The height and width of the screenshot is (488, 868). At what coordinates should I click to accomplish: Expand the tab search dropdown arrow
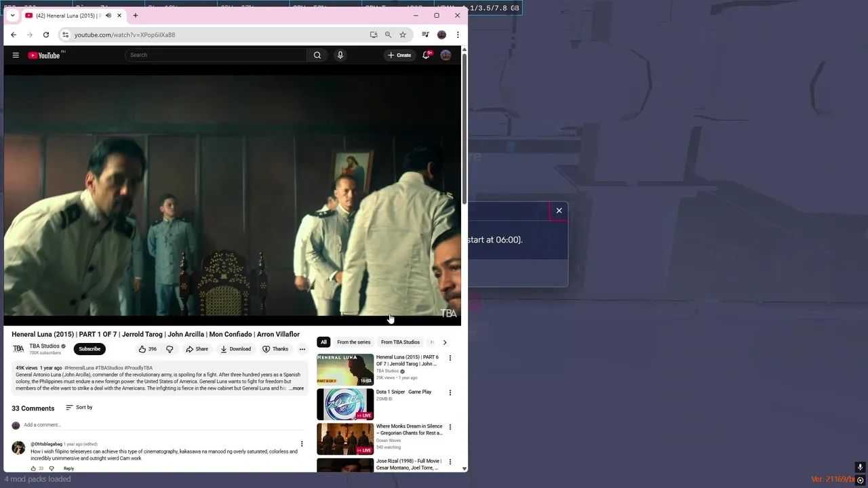(12, 16)
